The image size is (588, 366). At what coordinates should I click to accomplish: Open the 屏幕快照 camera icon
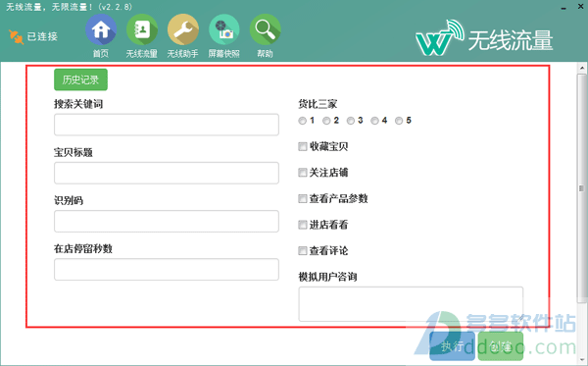click(x=223, y=29)
